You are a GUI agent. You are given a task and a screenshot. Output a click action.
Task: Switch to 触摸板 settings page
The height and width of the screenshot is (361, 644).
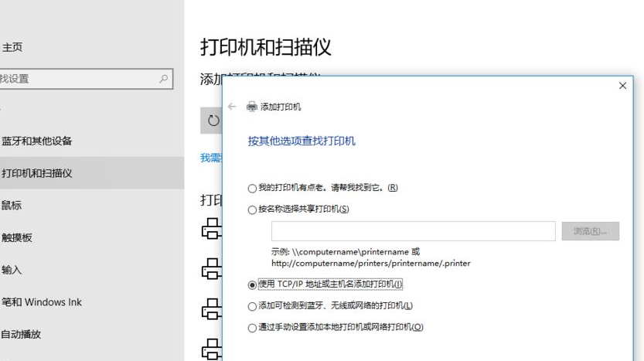point(17,238)
